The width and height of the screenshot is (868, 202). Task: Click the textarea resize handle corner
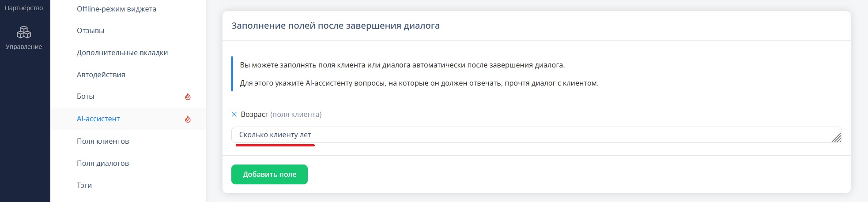pyautogui.click(x=836, y=137)
